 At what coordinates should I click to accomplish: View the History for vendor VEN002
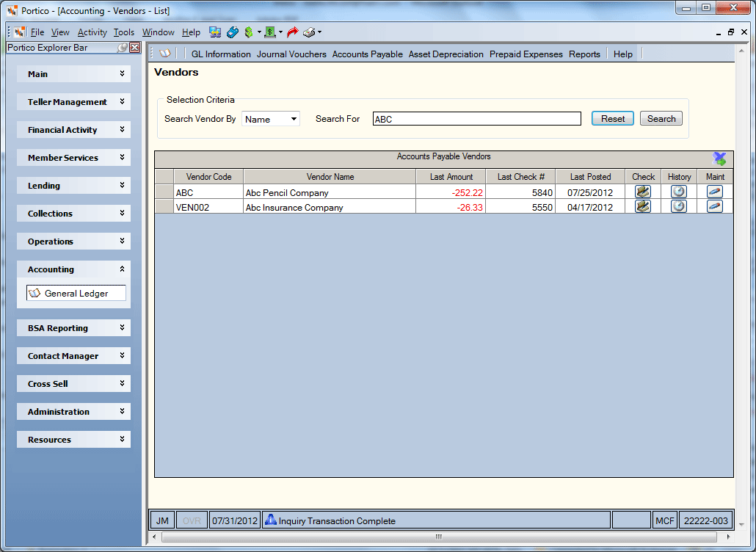click(679, 207)
